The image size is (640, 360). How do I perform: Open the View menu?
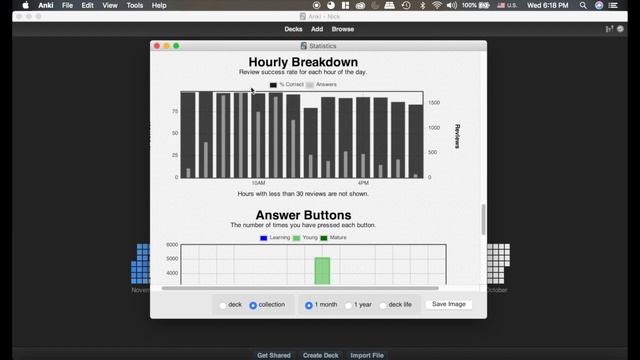(110, 5)
